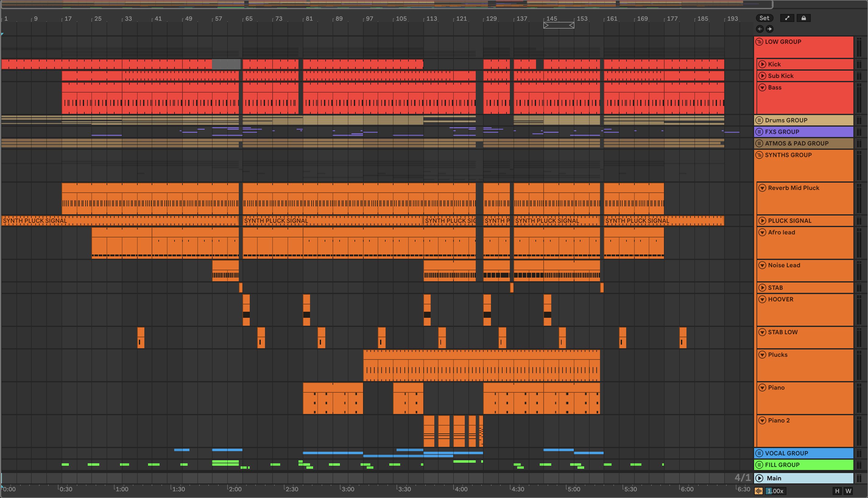The width and height of the screenshot is (868, 498).
Task: Jump to next locator arrow
Action: pos(769,29)
